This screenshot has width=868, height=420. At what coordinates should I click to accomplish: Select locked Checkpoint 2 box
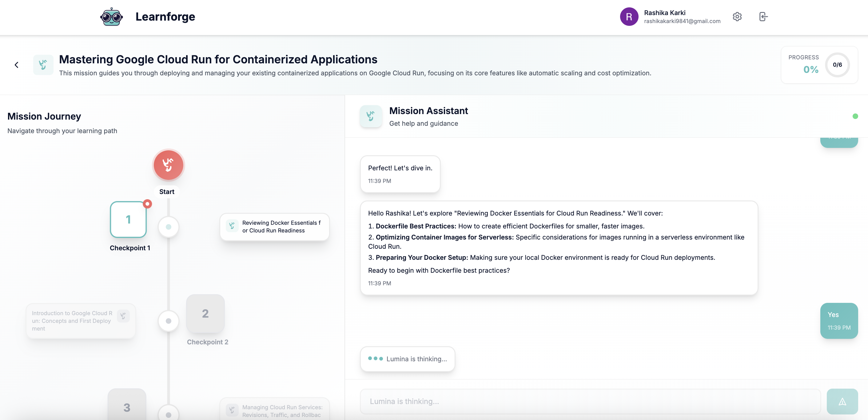coord(205,314)
